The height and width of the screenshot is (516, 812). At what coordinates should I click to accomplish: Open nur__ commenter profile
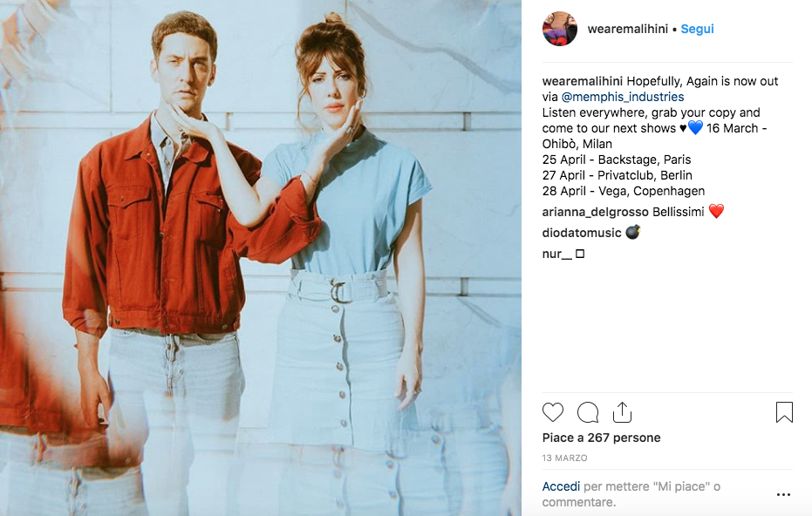pyautogui.click(x=556, y=255)
